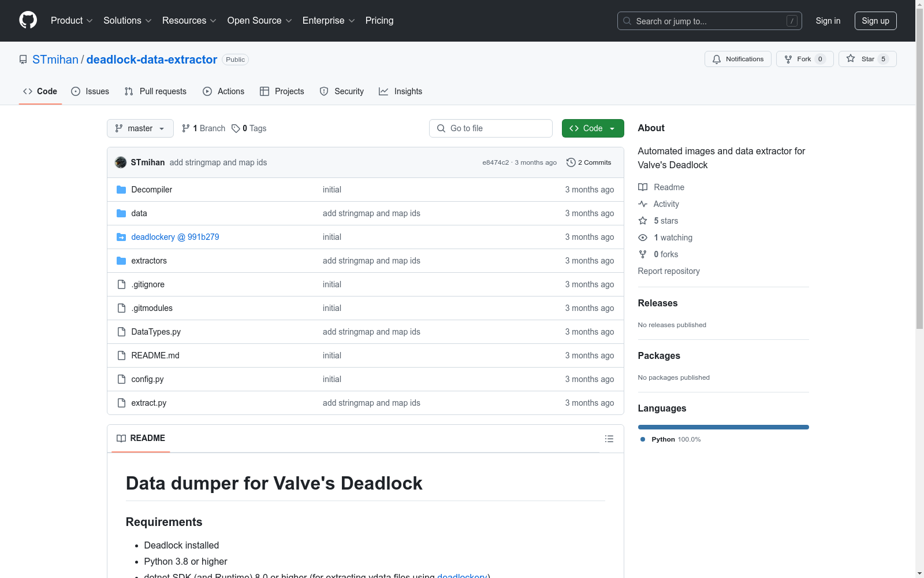Click the README.md file icon
Viewport: 924px width, 578px height.
click(x=121, y=355)
